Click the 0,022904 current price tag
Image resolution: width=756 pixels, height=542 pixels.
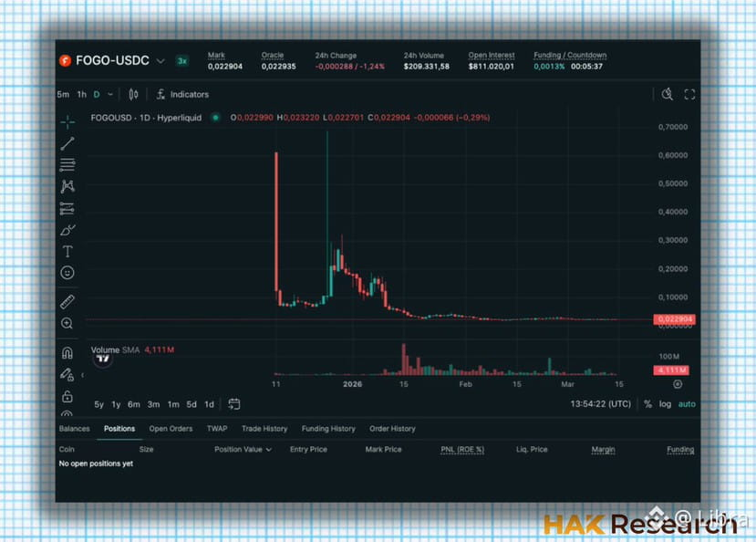click(x=674, y=319)
